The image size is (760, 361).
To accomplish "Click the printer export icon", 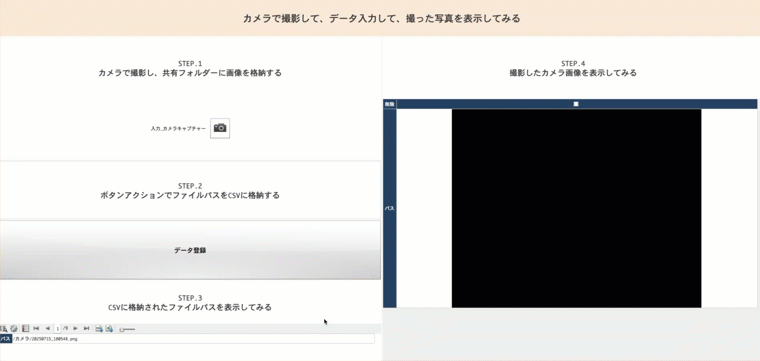I will pyautogui.click(x=99, y=329).
